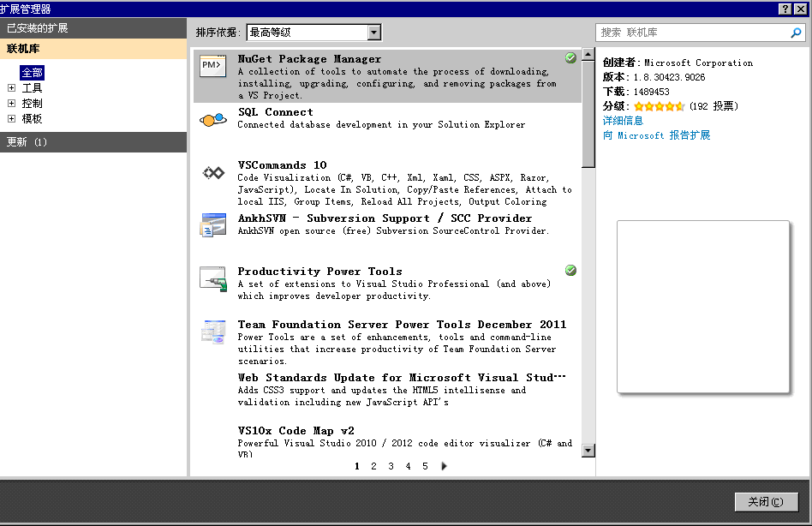Click the 下载 1489453 download count
The width and height of the screenshot is (812, 526).
coord(636,92)
